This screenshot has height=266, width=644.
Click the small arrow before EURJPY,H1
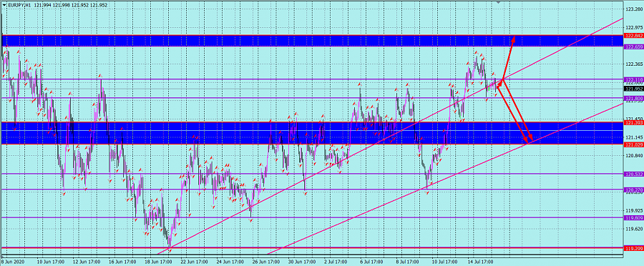pos(4,5)
